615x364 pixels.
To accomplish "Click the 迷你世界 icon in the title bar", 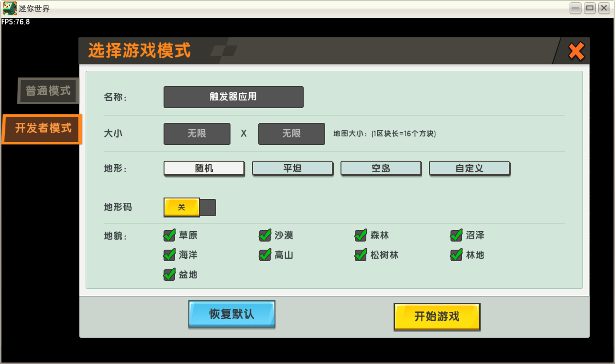I will point(9,8).
